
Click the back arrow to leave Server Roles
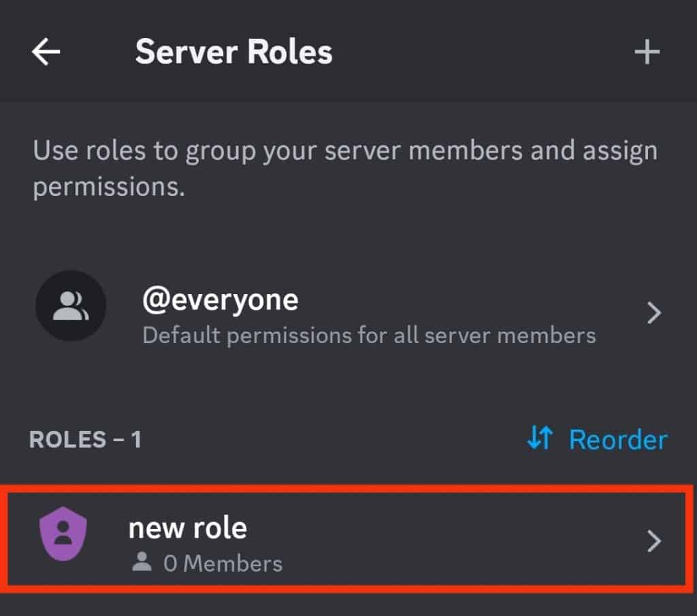coord(46,51)
